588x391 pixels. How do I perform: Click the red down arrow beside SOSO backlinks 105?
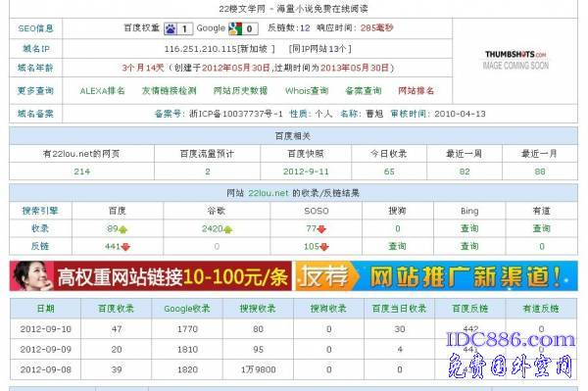tap(324, 247)
